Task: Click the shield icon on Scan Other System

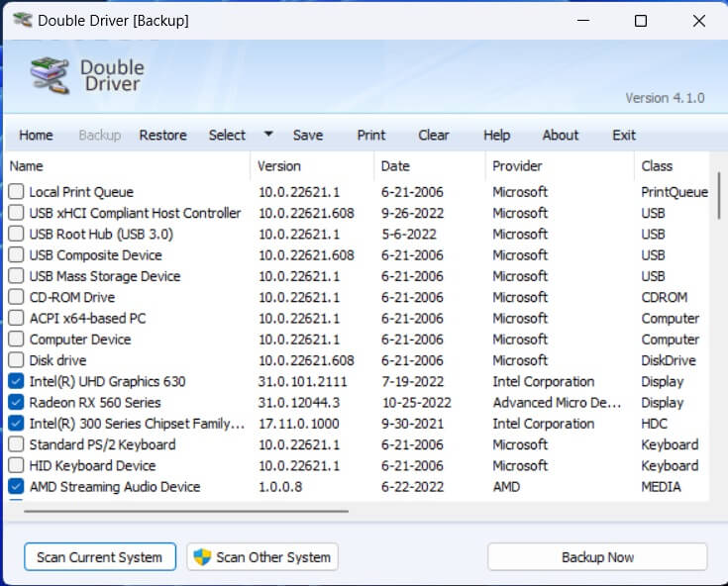Action: pyautogui.click(x=202, y=556)
